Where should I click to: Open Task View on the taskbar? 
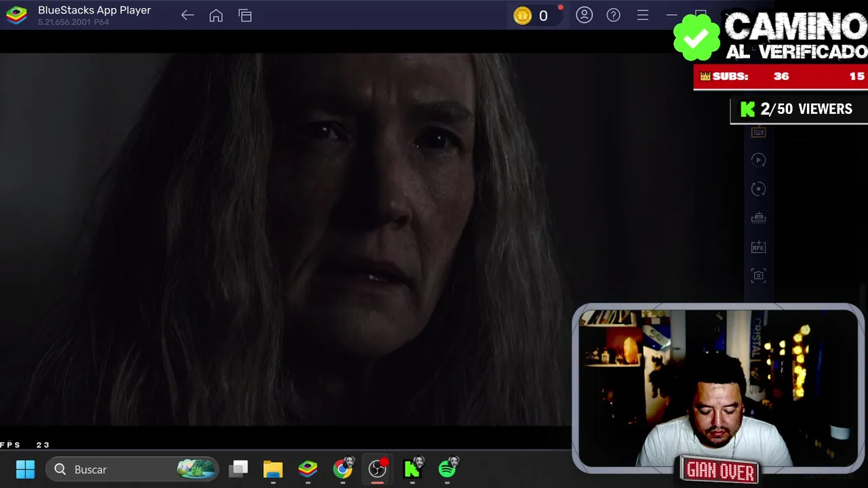pyautogui.click(x=239, y=469)
